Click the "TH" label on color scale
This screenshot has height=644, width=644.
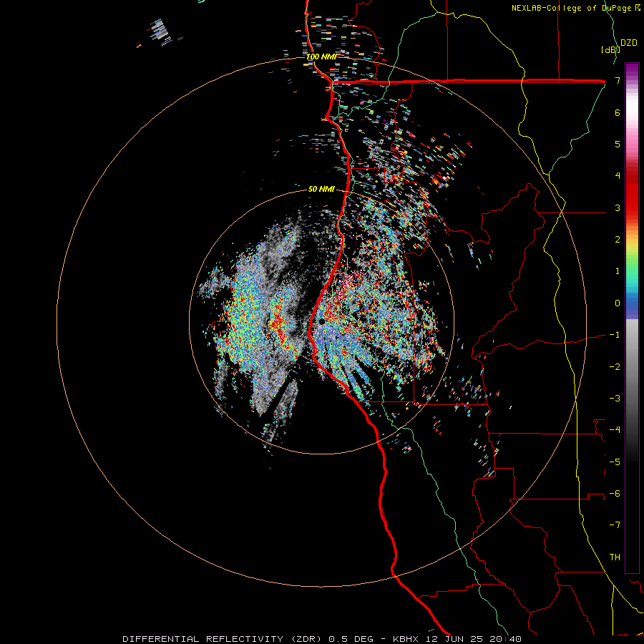click(615, 557)
